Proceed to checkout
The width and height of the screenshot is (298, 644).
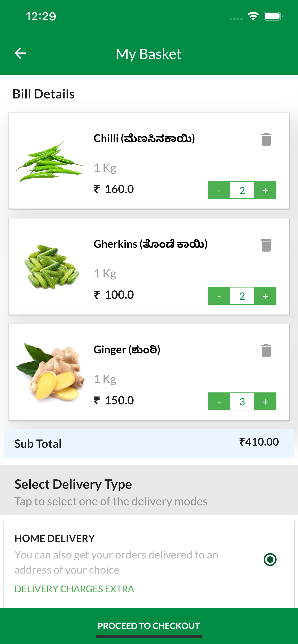coord(149,626)
